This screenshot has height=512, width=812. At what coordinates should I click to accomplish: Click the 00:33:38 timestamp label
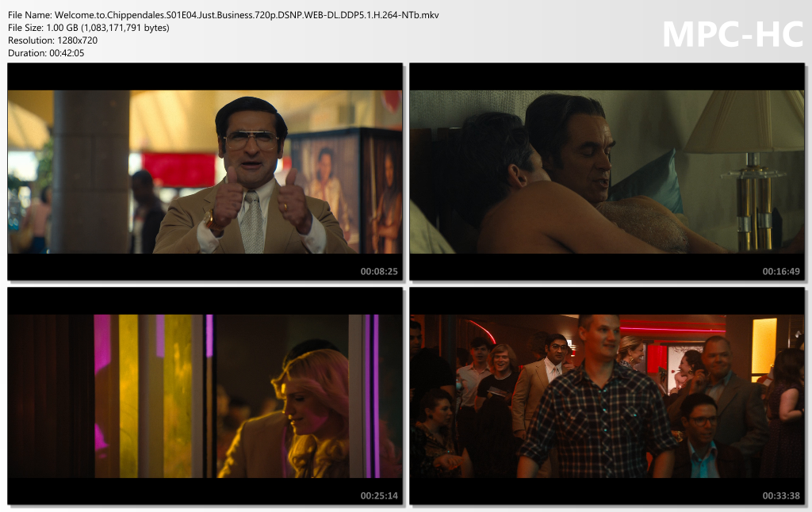tap(781, 495)
